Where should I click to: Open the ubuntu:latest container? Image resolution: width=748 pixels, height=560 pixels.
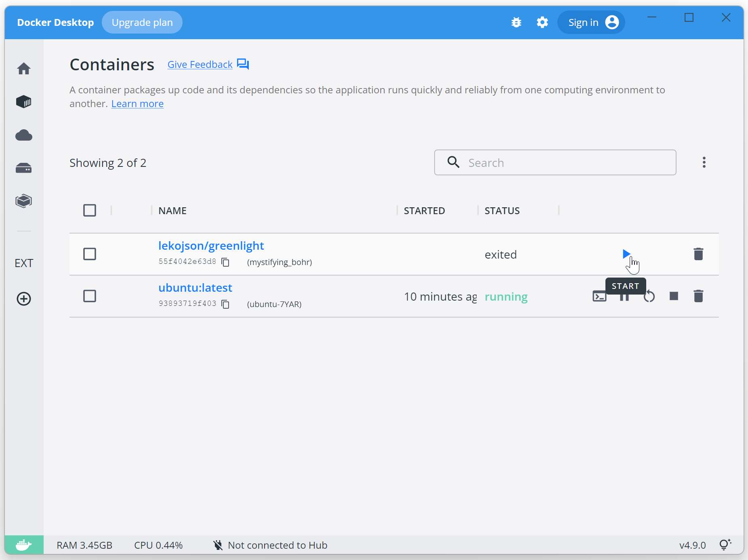point(195,288)
